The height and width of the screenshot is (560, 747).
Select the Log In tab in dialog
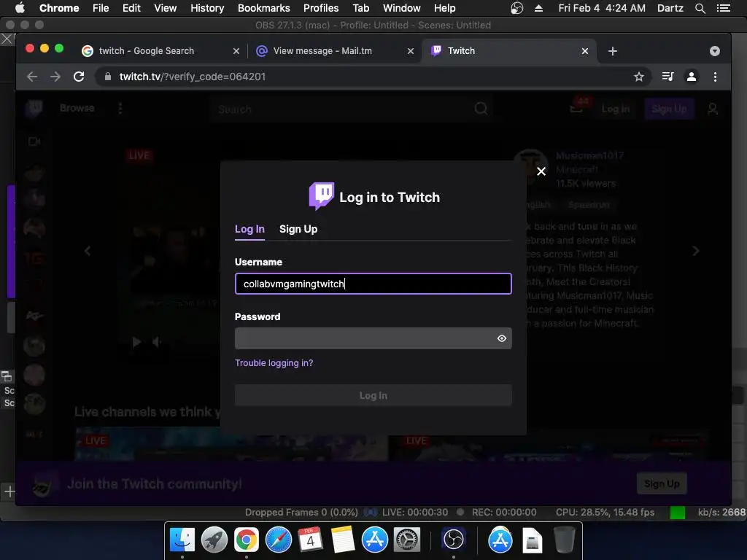[x=249, y=229]
